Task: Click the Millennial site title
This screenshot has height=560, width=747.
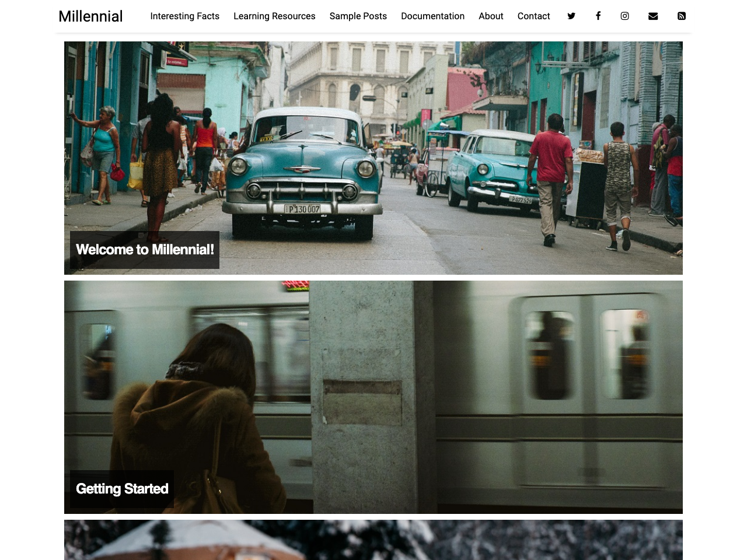Action: (90, 16)
